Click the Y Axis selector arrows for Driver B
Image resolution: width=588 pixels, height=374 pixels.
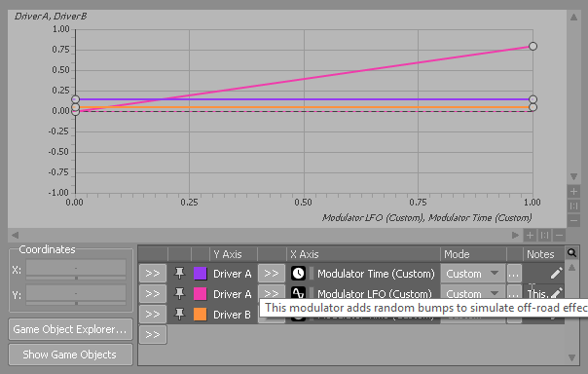[x=153, y=314]
